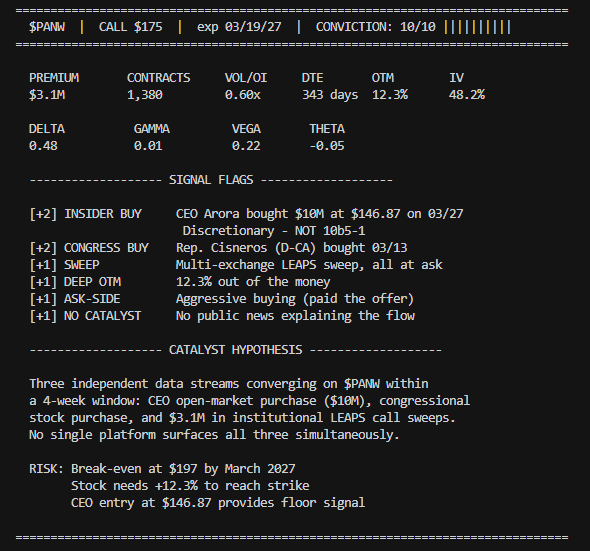
Task: Click the line starting a 4-week window
Action: 249,401
